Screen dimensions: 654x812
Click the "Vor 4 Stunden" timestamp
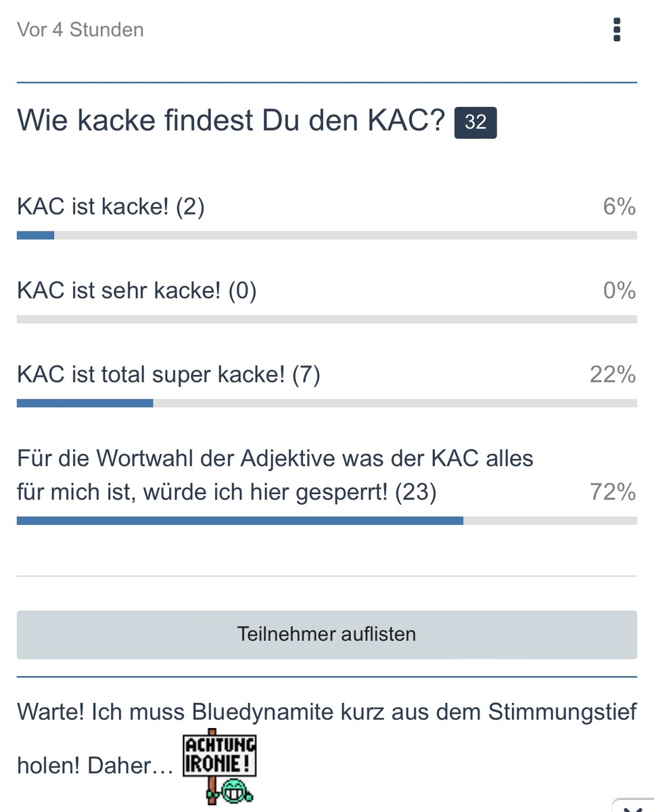[80, 30]
